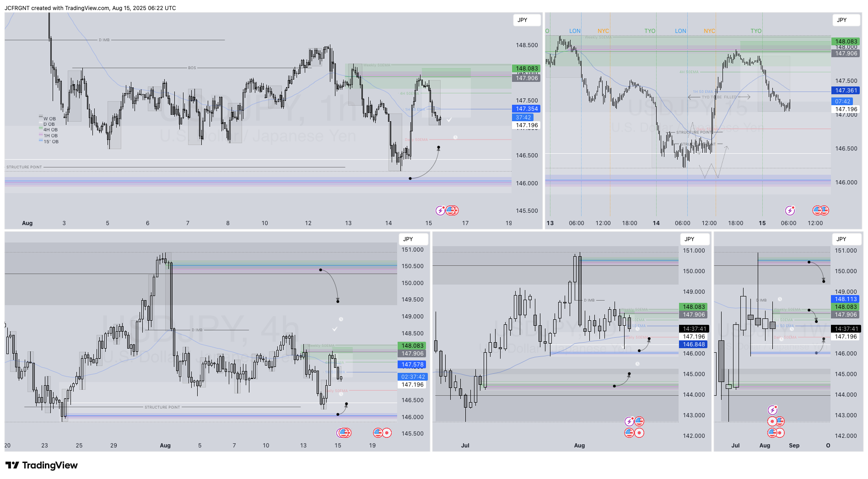Click the JPY currency button on 1h chart
868x479 pixels.
click(527, 20)
